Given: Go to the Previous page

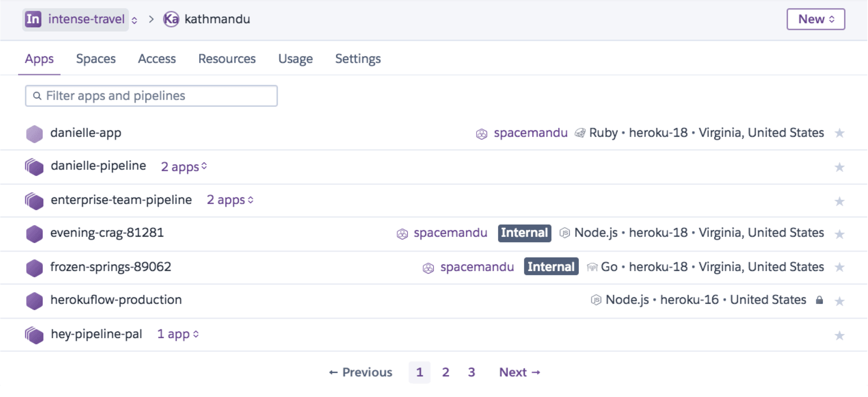Looking at the screenshot, I should [361, 372].
